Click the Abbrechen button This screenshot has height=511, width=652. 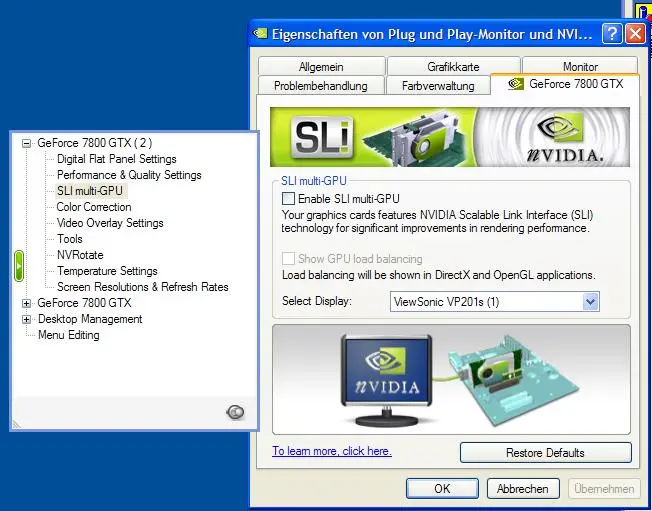pyautogui.click(x=523, y=489)
